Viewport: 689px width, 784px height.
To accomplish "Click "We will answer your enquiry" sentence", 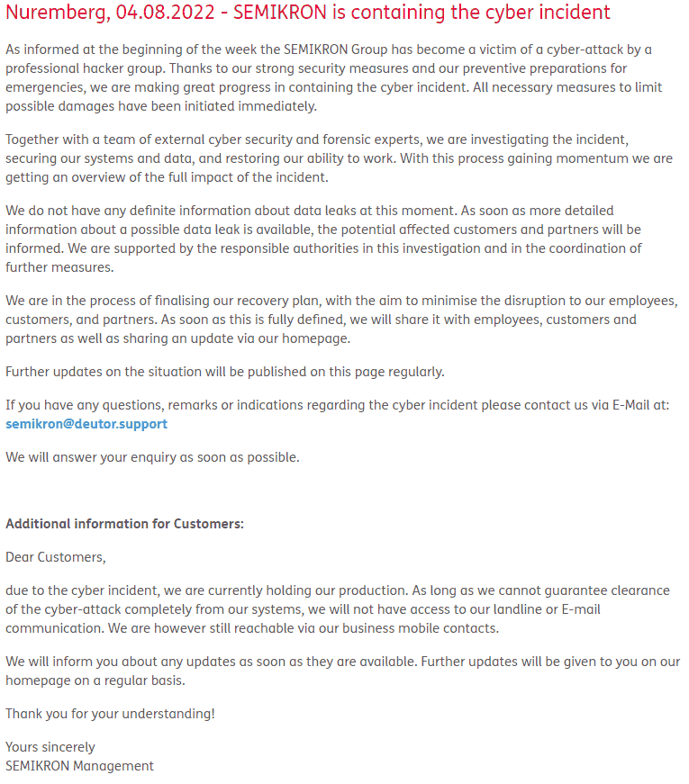I will coord(152,457).
